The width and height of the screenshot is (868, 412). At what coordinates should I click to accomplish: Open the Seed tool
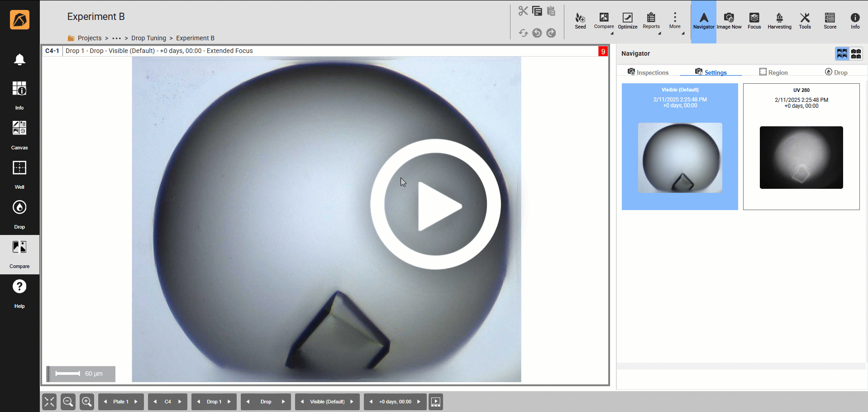(x=580, y=21)
